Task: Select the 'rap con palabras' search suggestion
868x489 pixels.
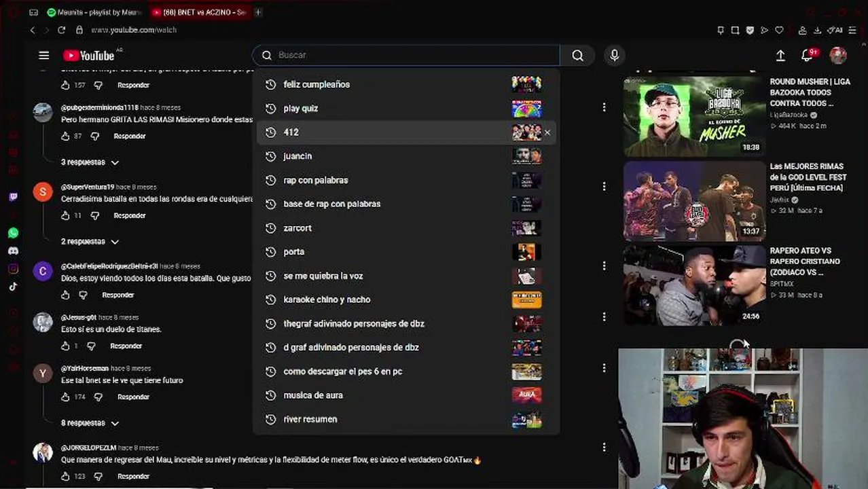Action: pos(406,180)
